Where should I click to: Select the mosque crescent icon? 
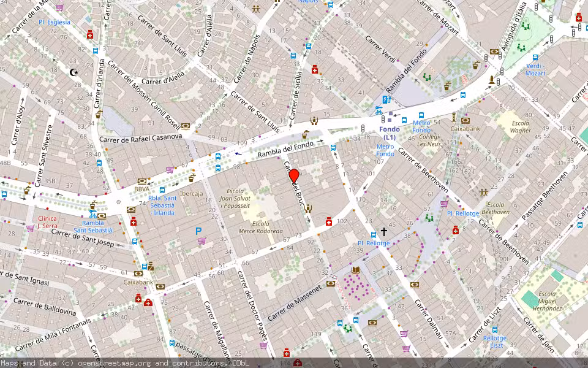(x=74, y=72)
